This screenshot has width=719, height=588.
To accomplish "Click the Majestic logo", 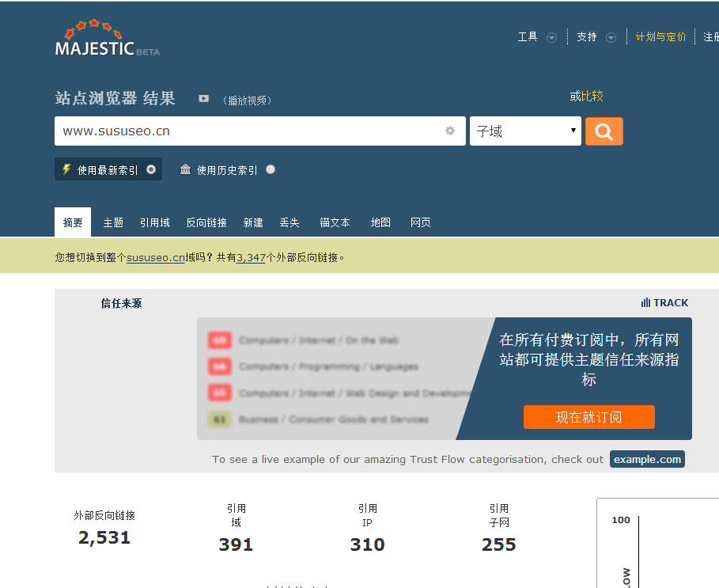I will (x=107, y=40).
